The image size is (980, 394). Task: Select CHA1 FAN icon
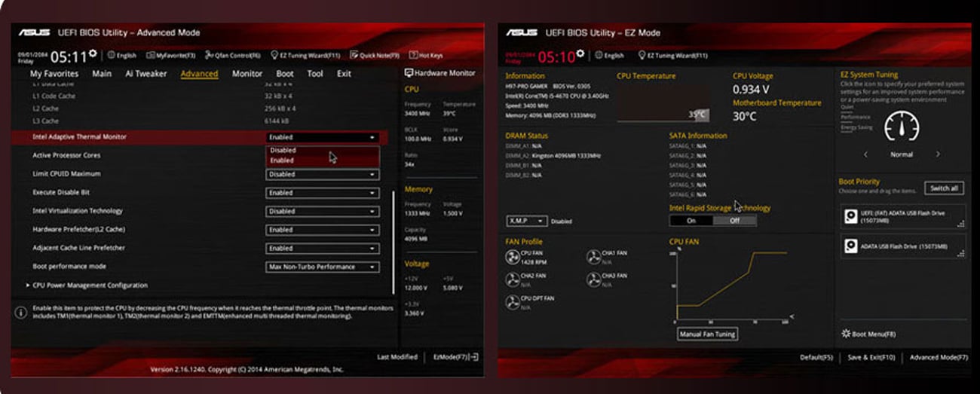pos(594,258)
